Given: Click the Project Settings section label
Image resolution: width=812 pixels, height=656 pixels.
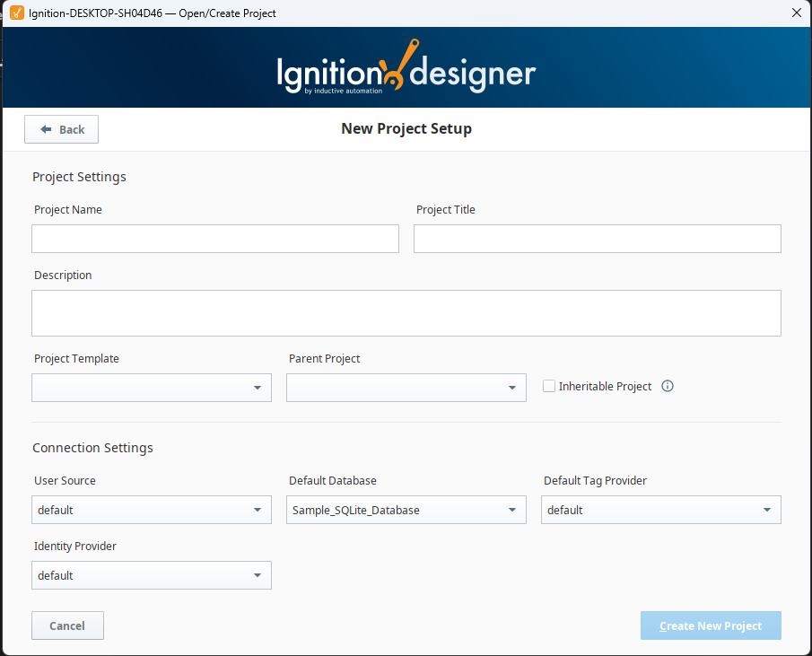Looking at the screenshot, I should [x=79, y=177].
